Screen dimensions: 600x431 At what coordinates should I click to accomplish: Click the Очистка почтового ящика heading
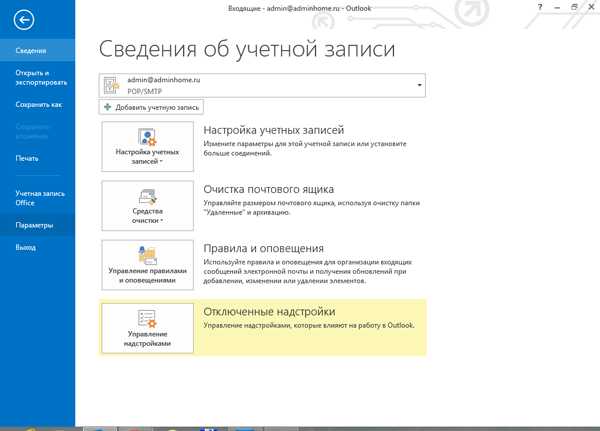pos(269,189)
